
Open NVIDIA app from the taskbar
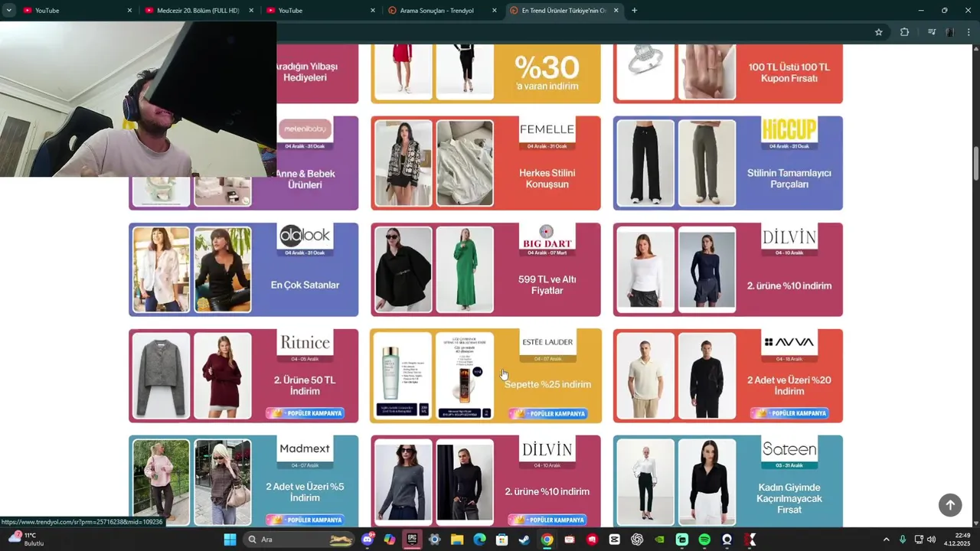[x=659, y=540]
